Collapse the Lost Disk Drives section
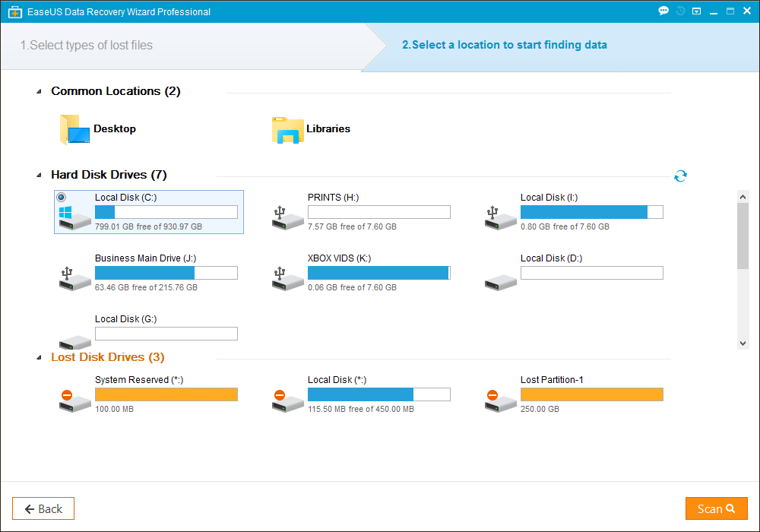 click(38, 356)
